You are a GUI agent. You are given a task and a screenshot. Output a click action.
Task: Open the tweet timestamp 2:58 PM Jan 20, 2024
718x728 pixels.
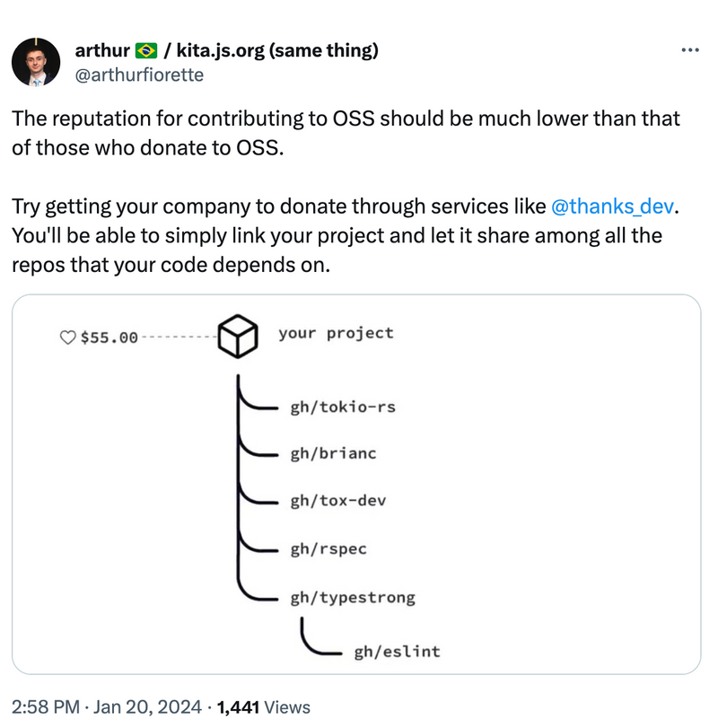107,707
